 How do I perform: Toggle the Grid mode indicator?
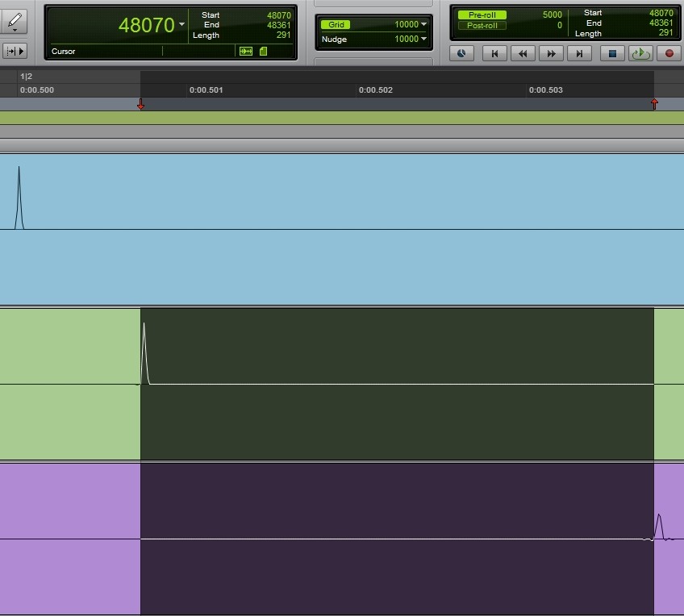[336, 24]
